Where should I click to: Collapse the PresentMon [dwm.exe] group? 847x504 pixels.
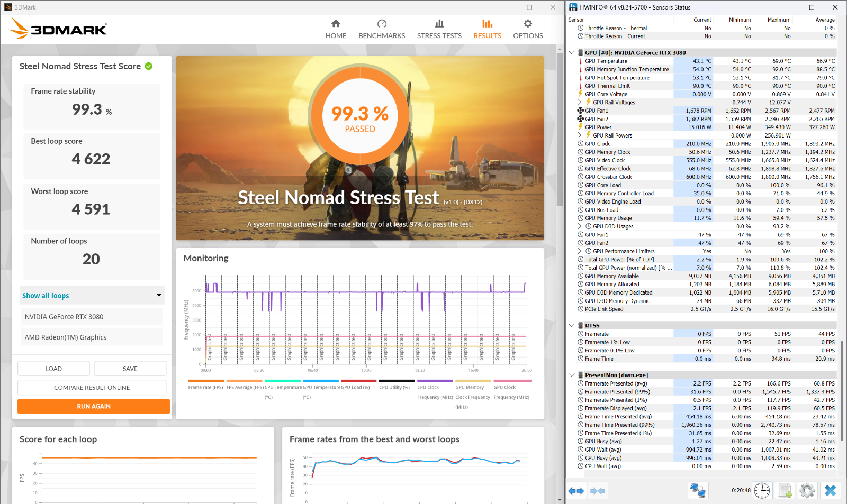point(572,375)
